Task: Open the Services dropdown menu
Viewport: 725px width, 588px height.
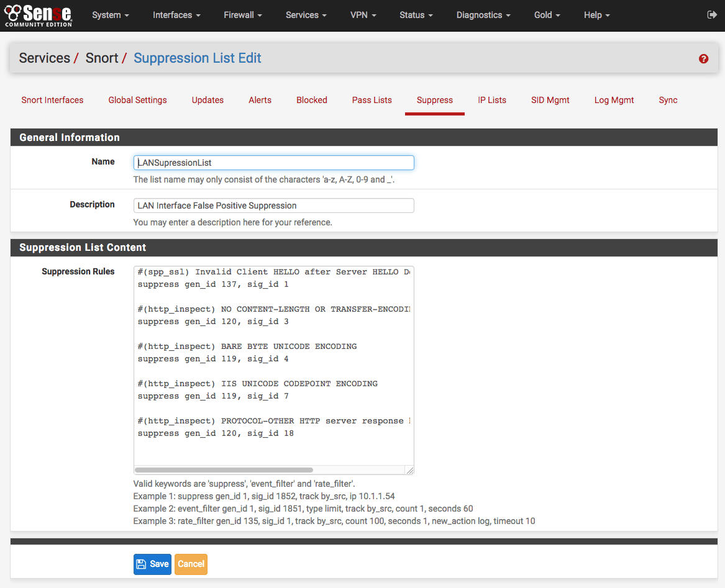Action: pyautogui.click(x=306, y=15)
